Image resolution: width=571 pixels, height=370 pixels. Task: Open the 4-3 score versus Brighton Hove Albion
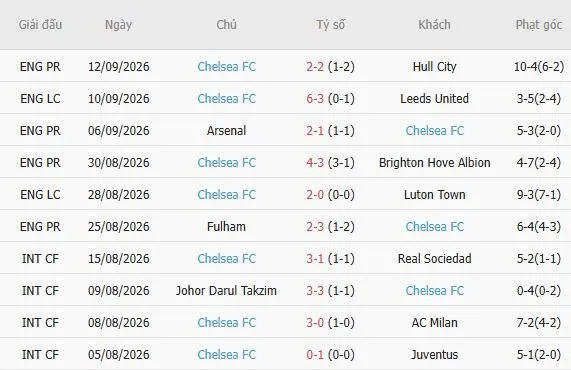pyautogui.click(x=315, y=163)
